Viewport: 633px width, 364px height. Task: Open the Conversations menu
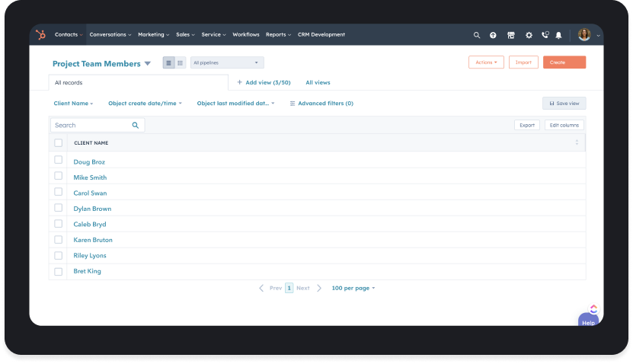(110, 35)
